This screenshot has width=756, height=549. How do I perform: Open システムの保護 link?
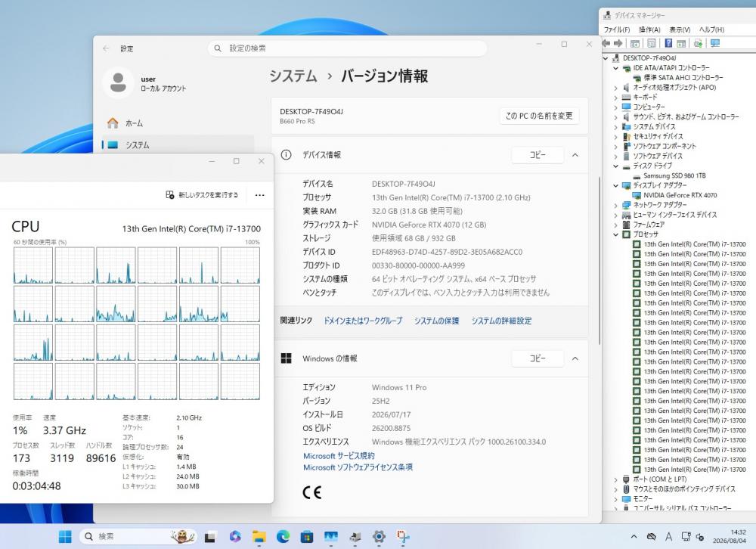tap(436, 321)
